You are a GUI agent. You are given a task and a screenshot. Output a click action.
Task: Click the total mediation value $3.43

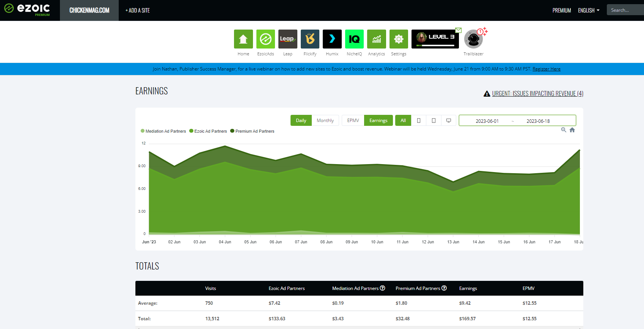338,319
